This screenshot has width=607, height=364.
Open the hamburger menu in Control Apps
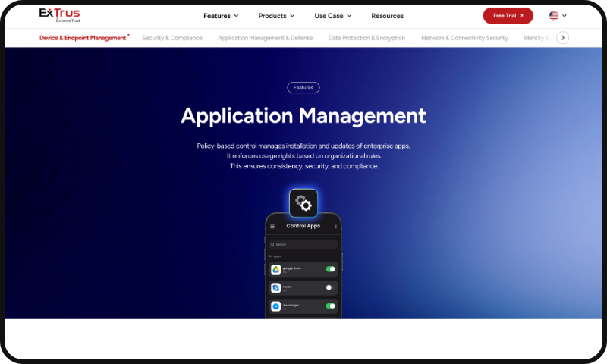click(272, 226)
